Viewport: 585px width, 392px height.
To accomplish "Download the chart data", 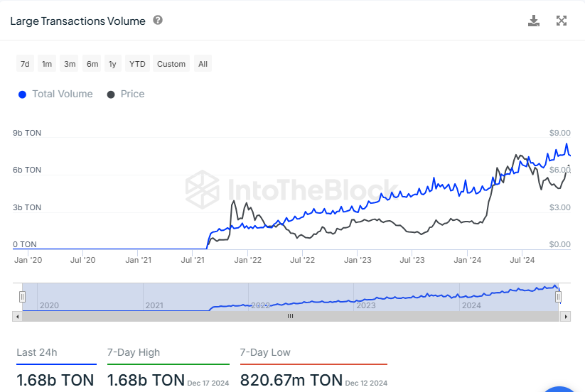I will pos(534,21).
